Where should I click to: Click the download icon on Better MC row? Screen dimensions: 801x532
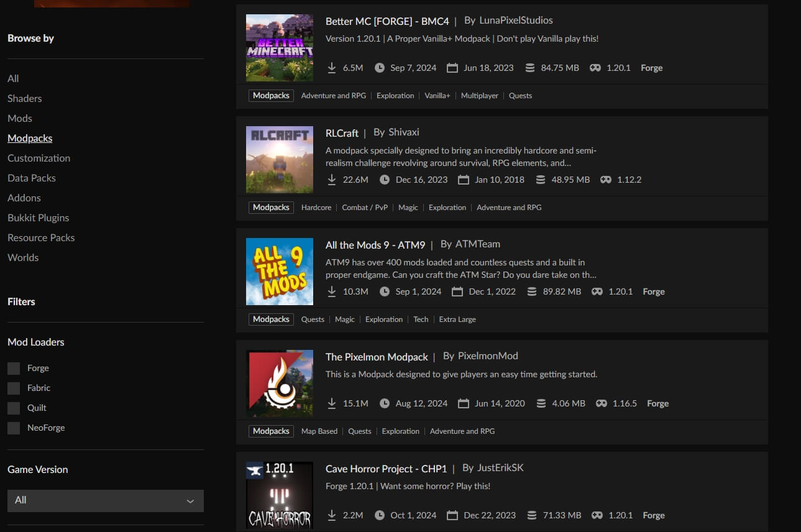[332, 68]
